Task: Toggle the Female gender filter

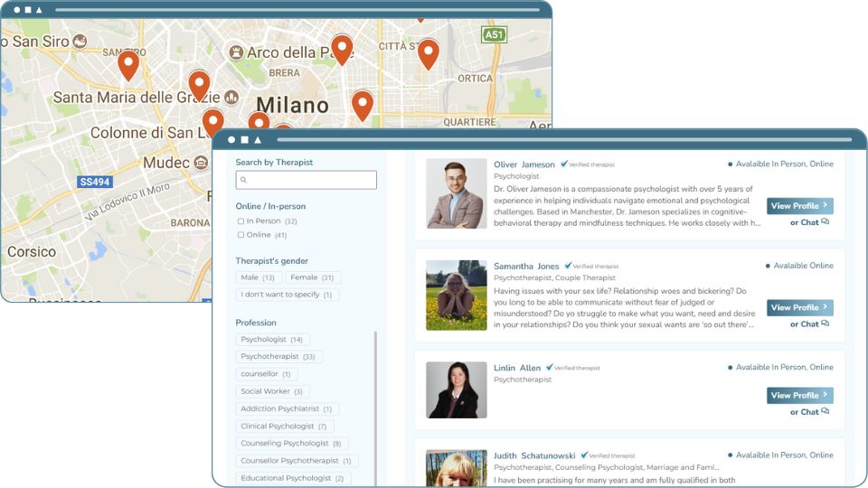Action: pos(313,277)
